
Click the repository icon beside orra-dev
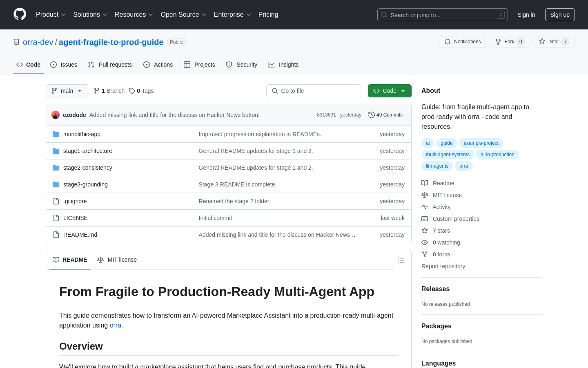(x=16, y=42)
